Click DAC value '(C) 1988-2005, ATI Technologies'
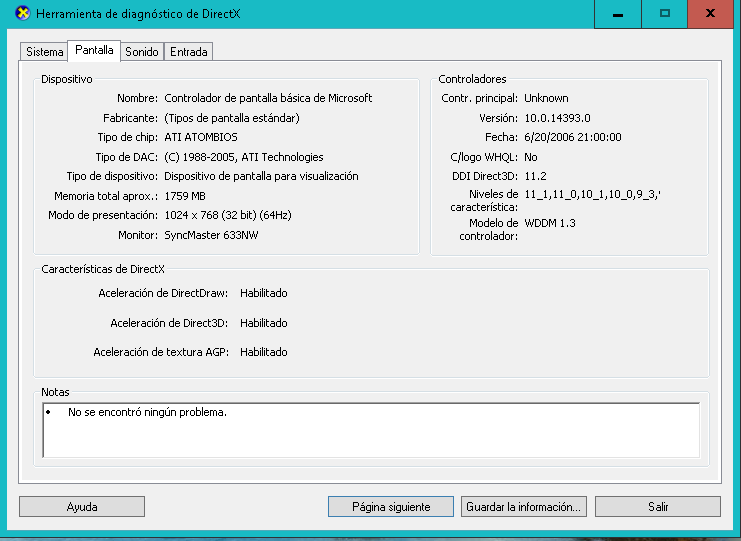The height and width of the screenshot is (541, 741). pyautogui.click(x=244, y=157)
